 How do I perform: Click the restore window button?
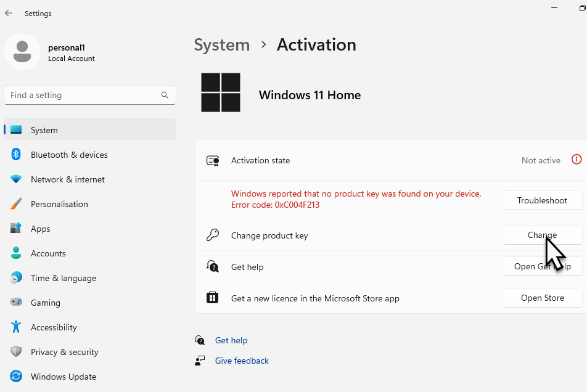[x=583, y=8]
